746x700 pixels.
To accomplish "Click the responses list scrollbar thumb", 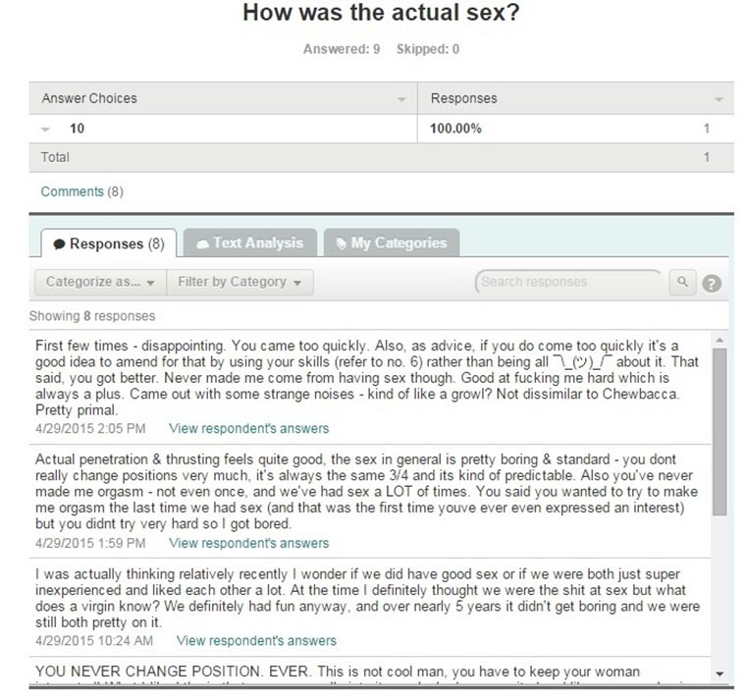I will [720, 432].
